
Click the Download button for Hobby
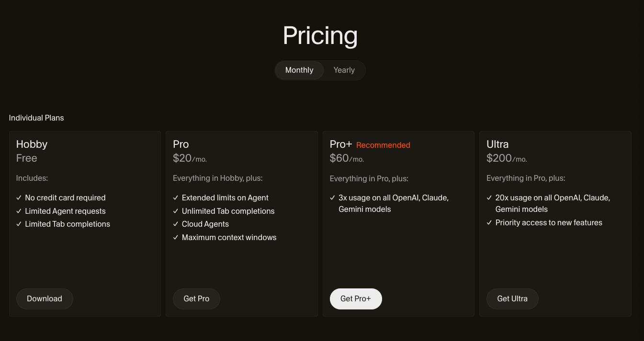(45, 298)
